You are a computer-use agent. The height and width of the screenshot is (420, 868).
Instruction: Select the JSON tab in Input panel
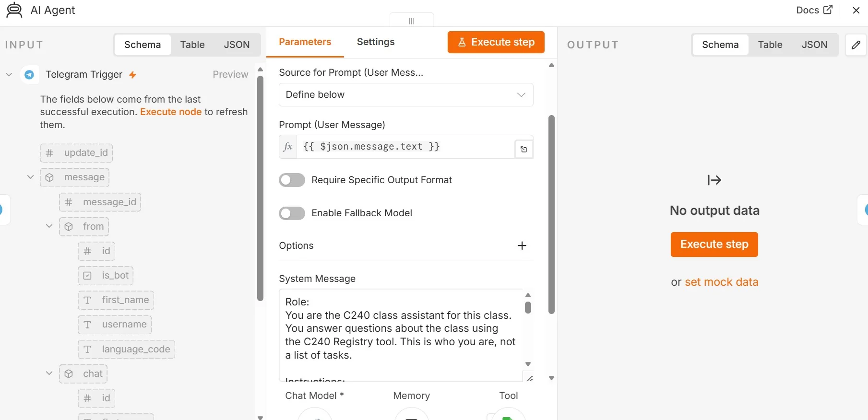(x=237, y=45)
